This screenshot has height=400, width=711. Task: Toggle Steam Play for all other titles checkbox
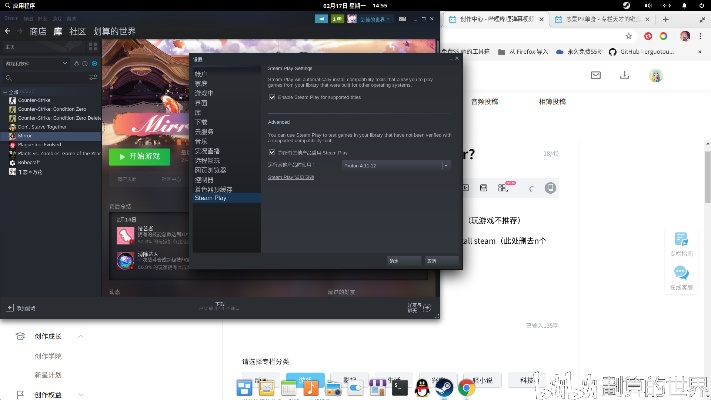point(271,151)
